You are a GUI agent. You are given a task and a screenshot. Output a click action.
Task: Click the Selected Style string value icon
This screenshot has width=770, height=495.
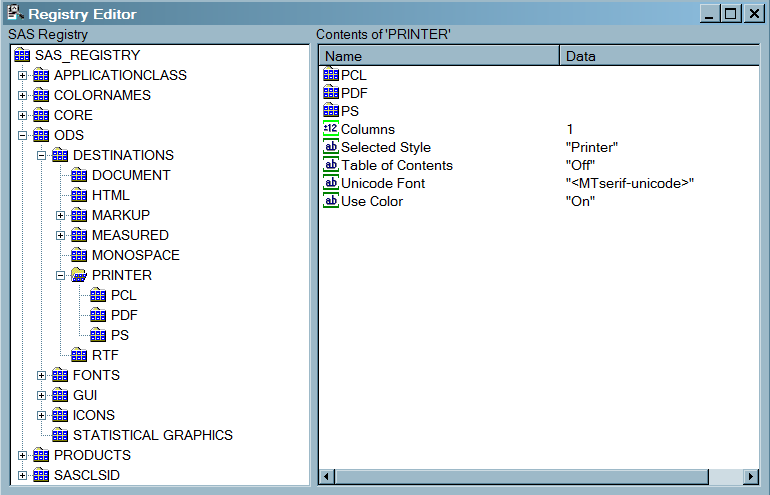[331, 147]
